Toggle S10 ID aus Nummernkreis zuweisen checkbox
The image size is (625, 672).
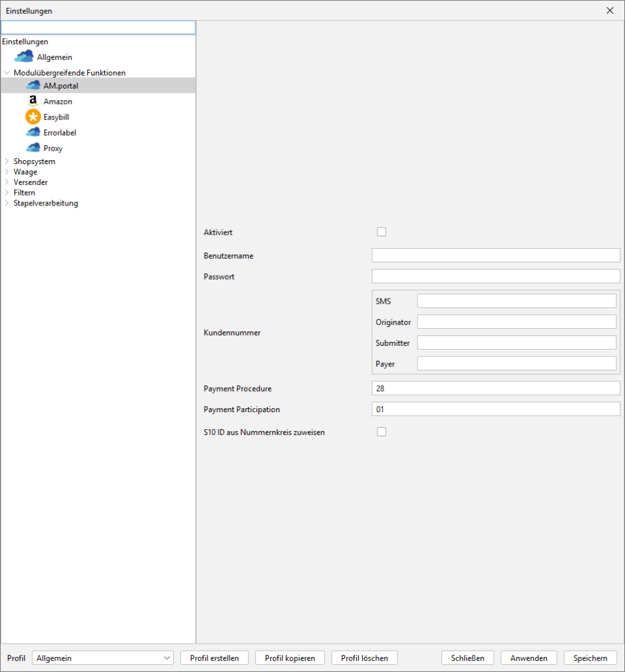tap(382, 432)
